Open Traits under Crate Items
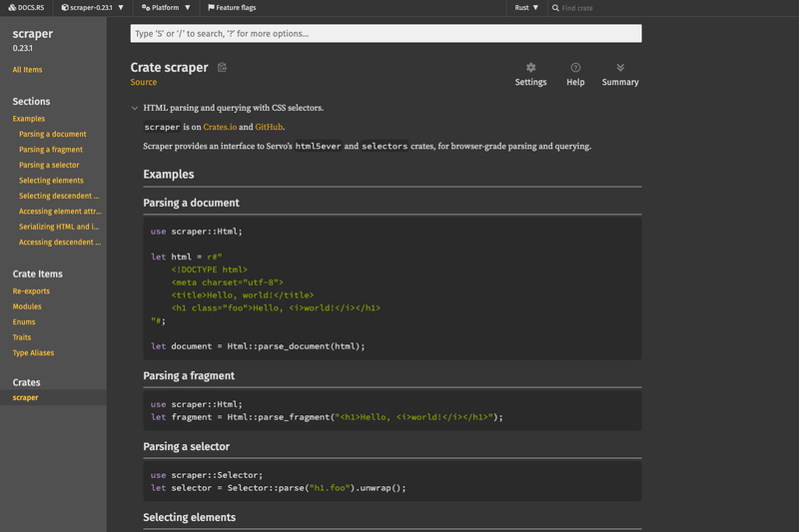Screen dimensions: 799x532 coord(22,337)
